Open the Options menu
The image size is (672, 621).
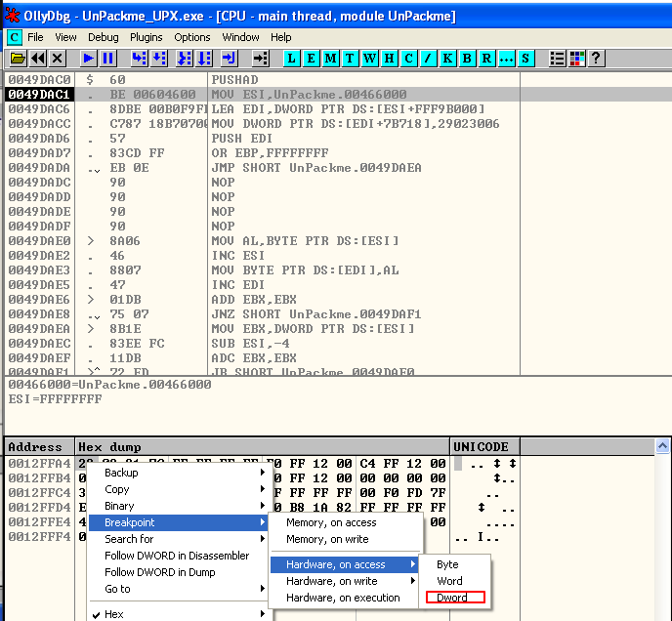pos(192,38)
